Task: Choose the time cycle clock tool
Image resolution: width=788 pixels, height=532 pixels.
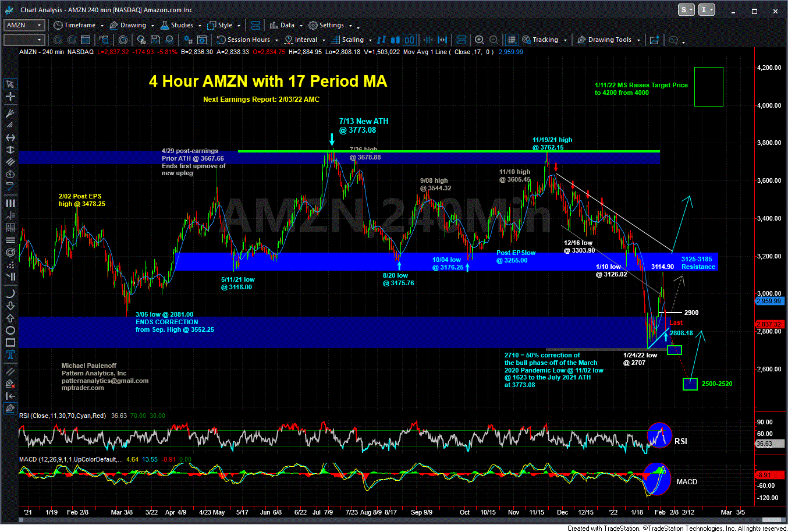Action: click(x=10, y=175)
